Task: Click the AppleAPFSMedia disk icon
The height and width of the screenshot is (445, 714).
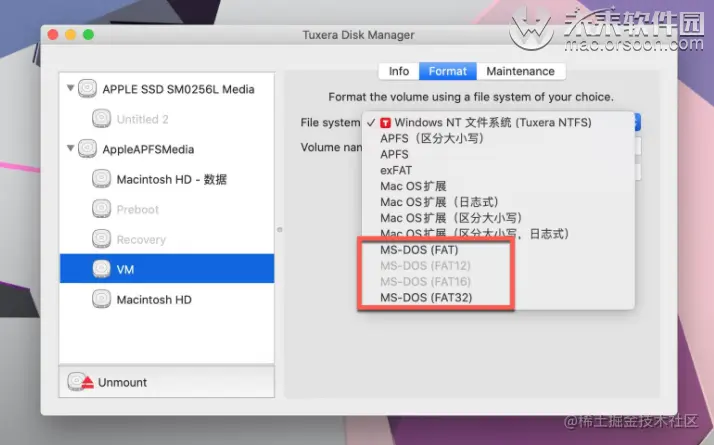Action: [87, 148]
